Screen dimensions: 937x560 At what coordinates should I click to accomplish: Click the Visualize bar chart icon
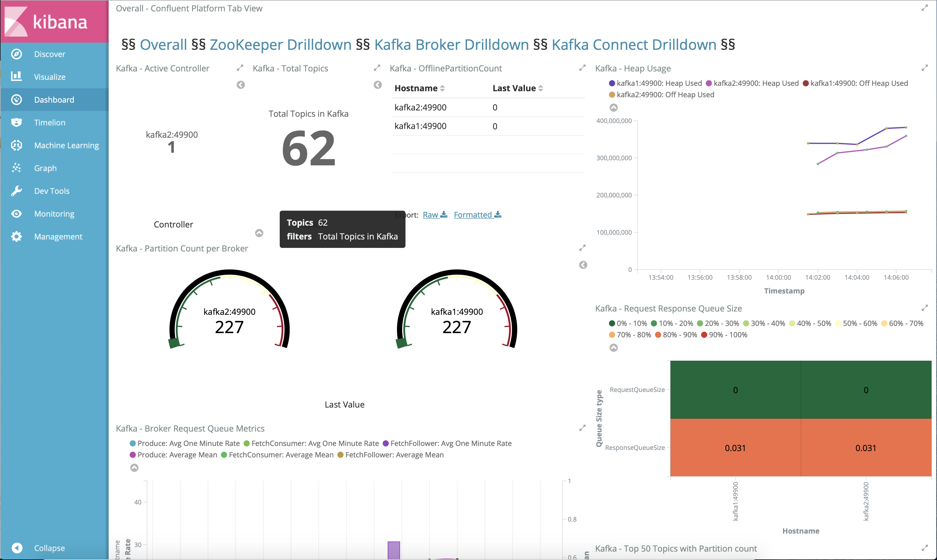coord(16,77)
